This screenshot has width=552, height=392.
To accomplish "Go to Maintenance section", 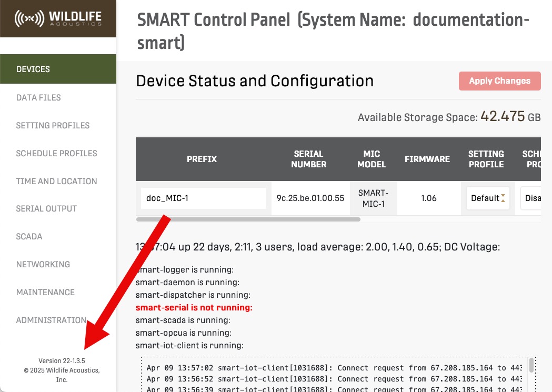I will 45,292.
